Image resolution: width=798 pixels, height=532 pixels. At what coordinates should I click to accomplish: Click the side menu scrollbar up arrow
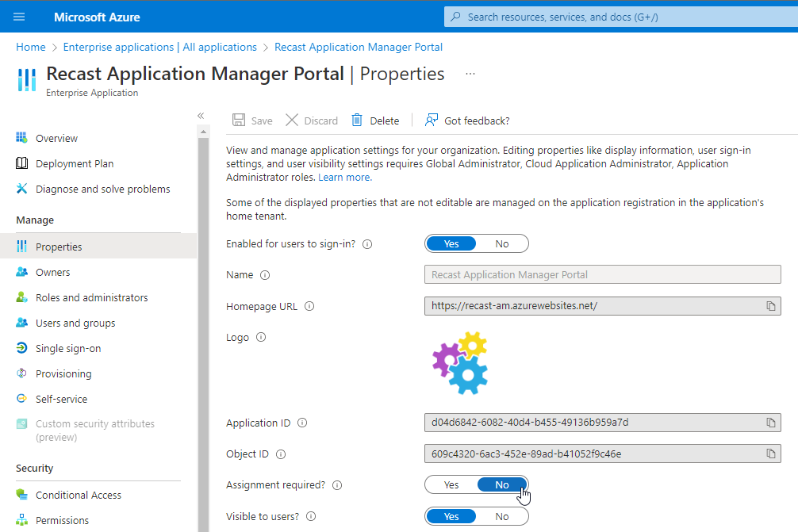[203, 132]
